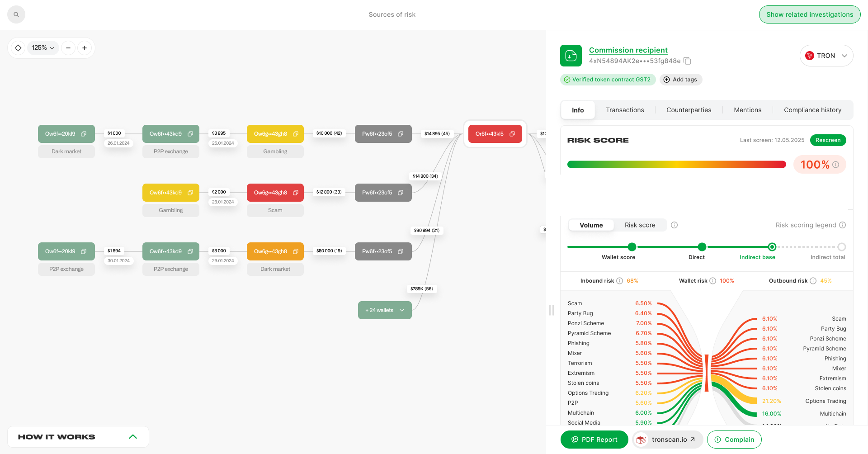The image size is (868, 454).
Task: Collapse the How It Works panel
Action: click(x=133, y=437)
